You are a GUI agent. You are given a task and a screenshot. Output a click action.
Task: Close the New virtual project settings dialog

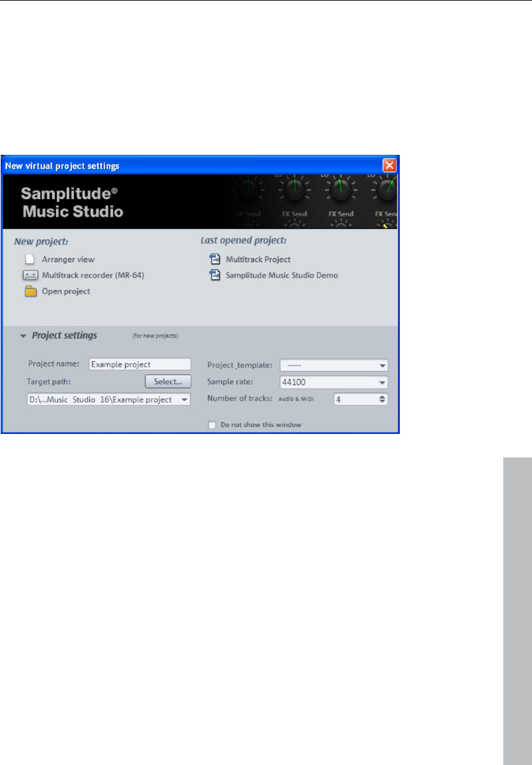389,165
